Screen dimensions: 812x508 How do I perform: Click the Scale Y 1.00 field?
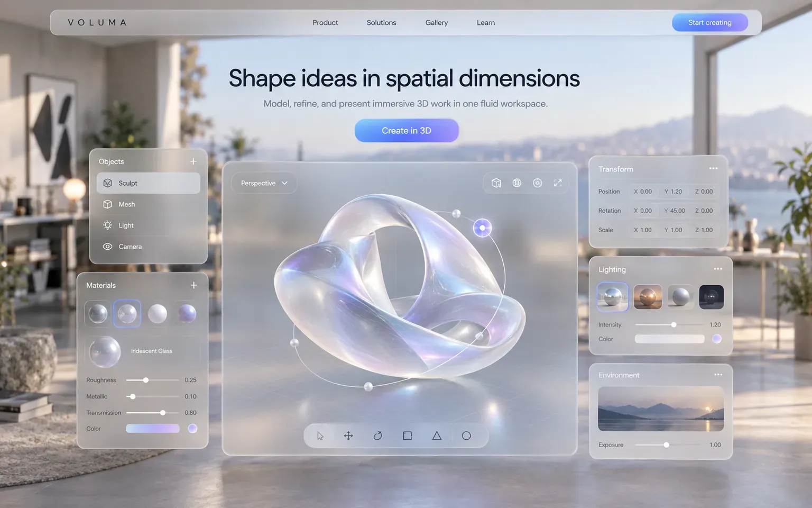[x=673, y=230]
